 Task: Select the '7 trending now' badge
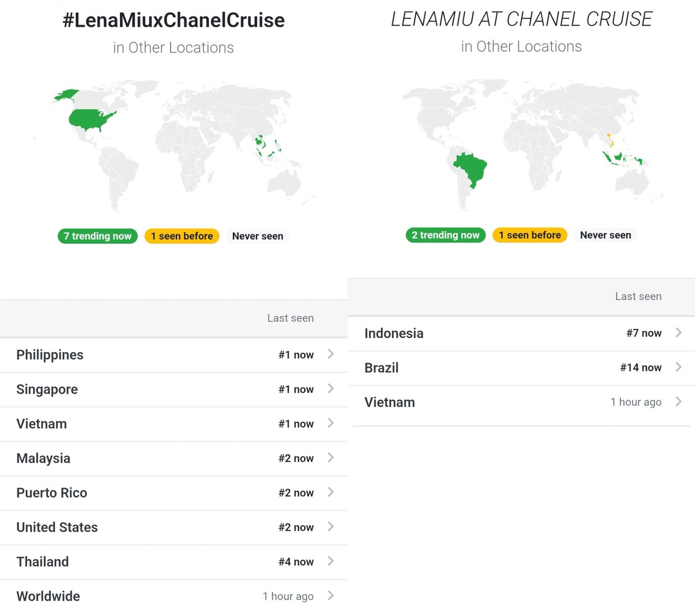[x=97, y=236]
